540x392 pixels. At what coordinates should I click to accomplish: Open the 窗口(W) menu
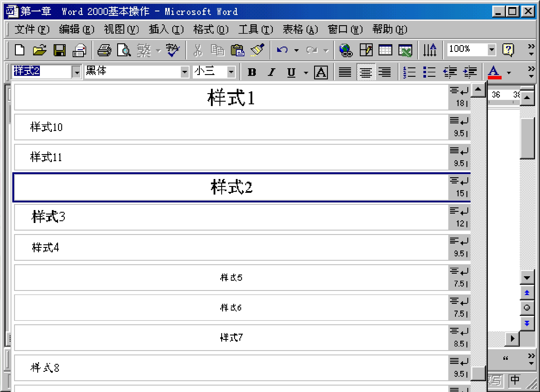[345, 29]
